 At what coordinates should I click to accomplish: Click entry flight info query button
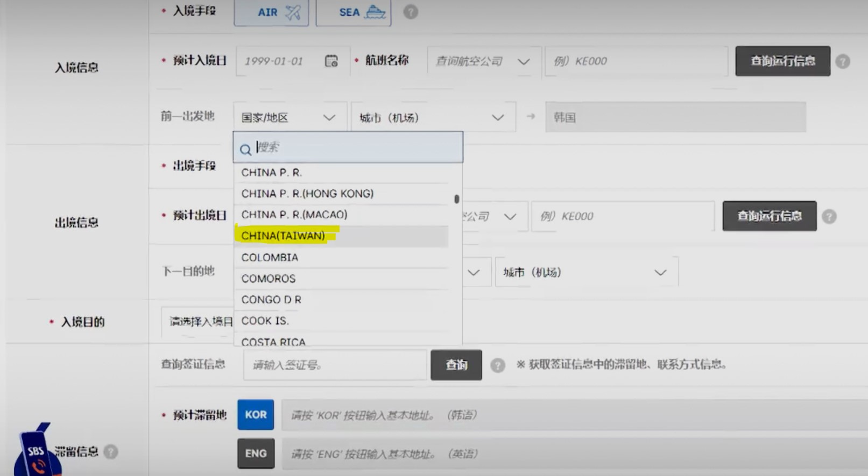tap(782, 61)
